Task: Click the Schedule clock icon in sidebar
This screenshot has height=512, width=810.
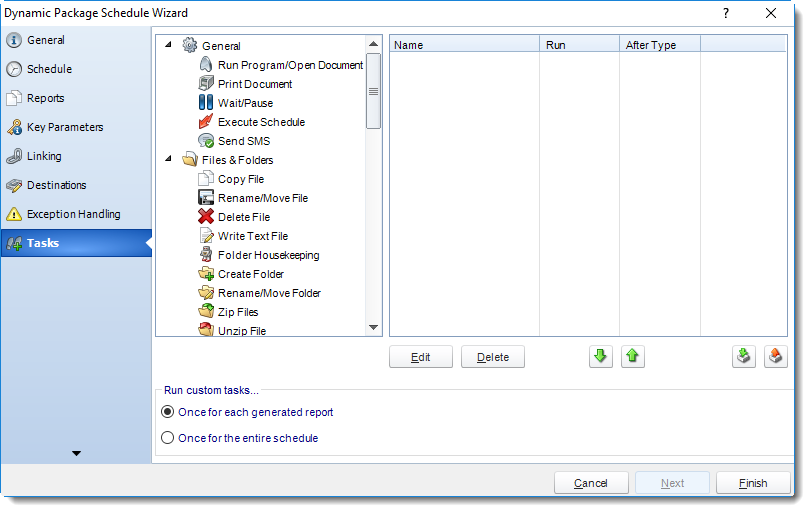Action: click(x=14, y=69)
